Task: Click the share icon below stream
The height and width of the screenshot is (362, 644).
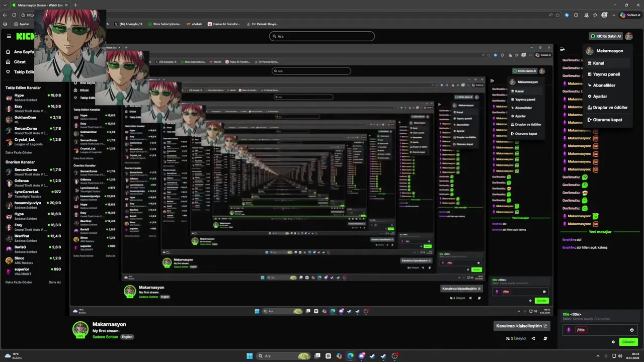Action: coord(533,338)
